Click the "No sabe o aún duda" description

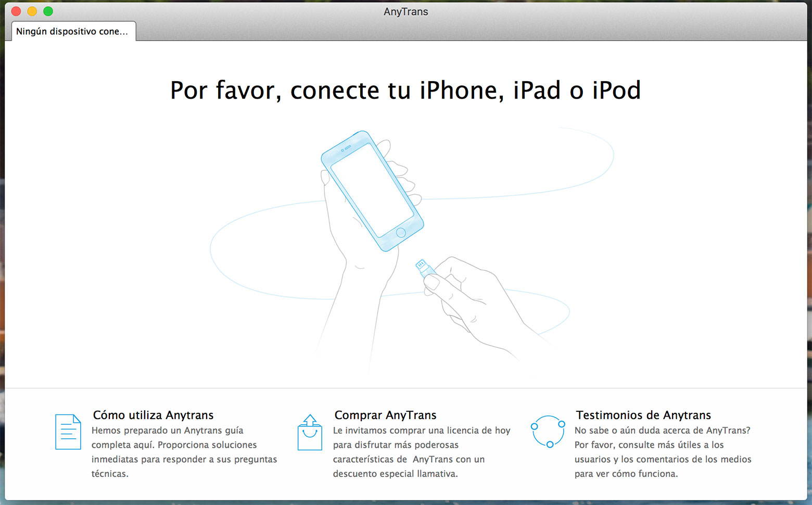coord(663,452)
